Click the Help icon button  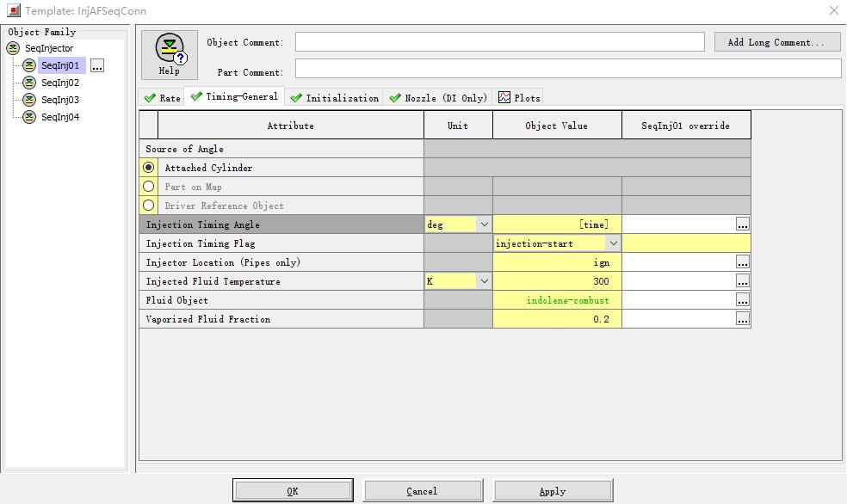click(x=169, y=54)
